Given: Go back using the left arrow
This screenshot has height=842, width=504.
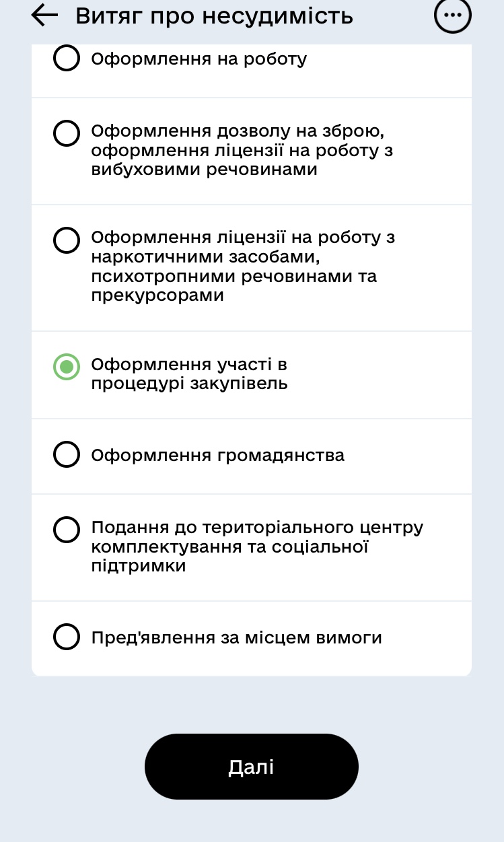Looking at the screenshot, I should pyautogui.click(x=45, y=15).
